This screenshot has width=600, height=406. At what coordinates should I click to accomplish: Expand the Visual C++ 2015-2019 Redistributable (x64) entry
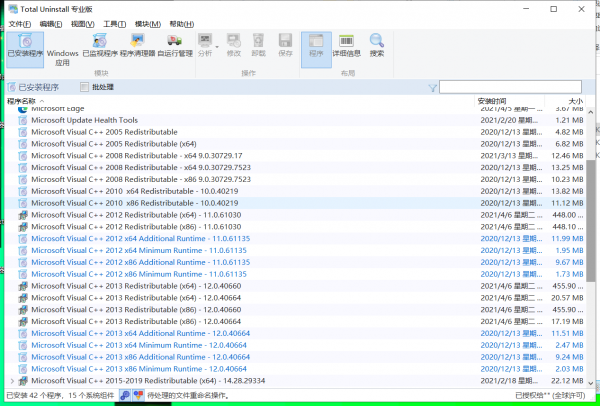pos(12,381)
